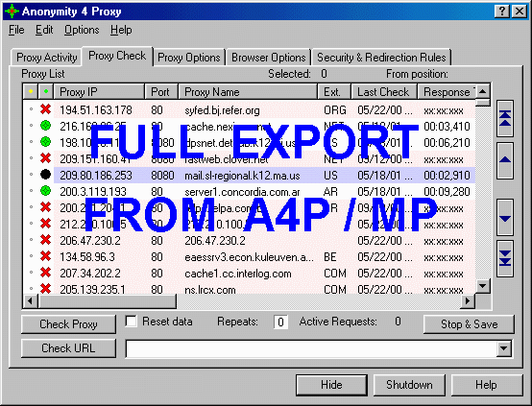This screenshot has width=532, height=406.
Task: Click the move down arrow button
Action: tap(505, 218)
